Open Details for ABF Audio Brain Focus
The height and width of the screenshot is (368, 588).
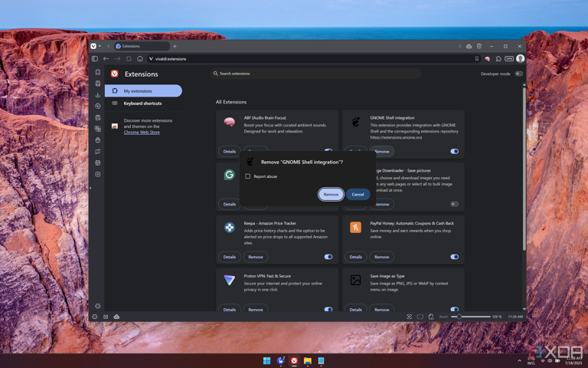click(x=230, y=151)
